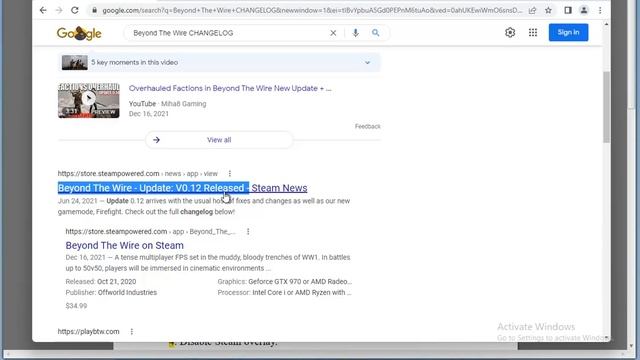The image size is (640, 360).
Task: Click the Offworld Industries publisher link
Action: [127, 292]
